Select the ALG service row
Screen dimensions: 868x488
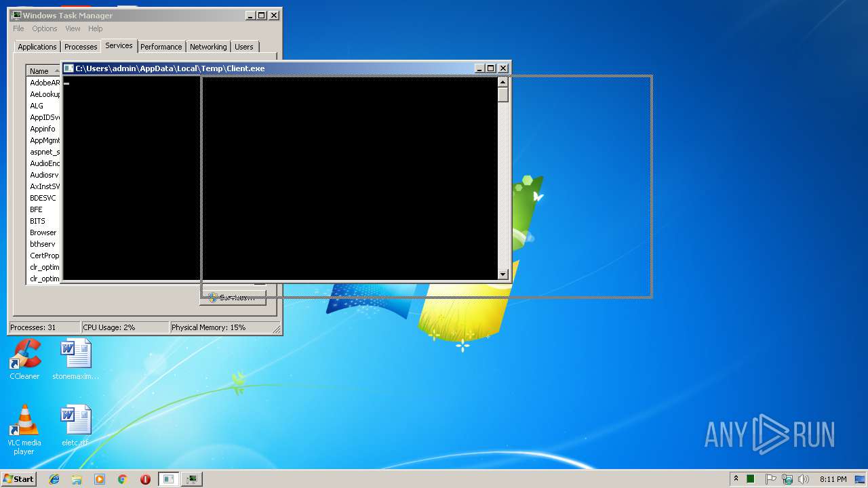(44, 106)
